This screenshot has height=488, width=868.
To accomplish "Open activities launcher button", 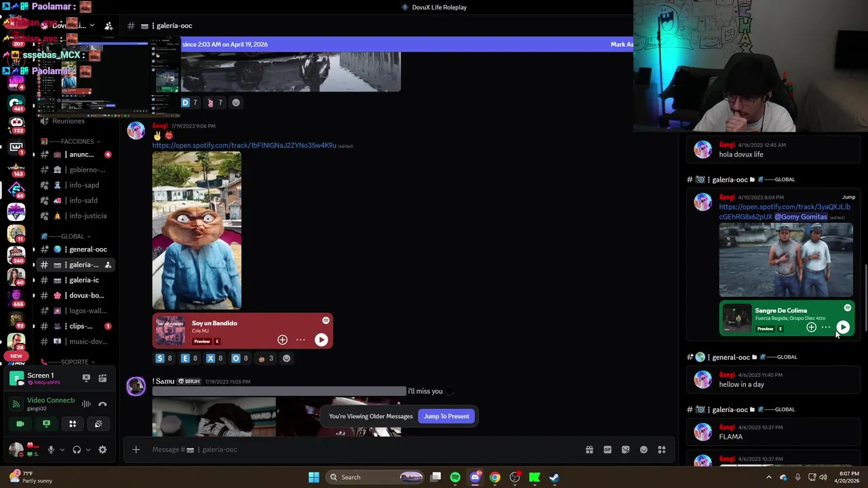I will 73,424.
